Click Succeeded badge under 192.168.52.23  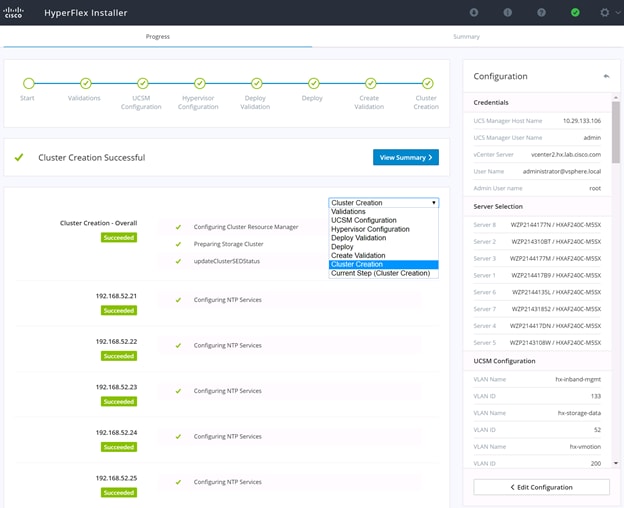click(x=119, y=401)
